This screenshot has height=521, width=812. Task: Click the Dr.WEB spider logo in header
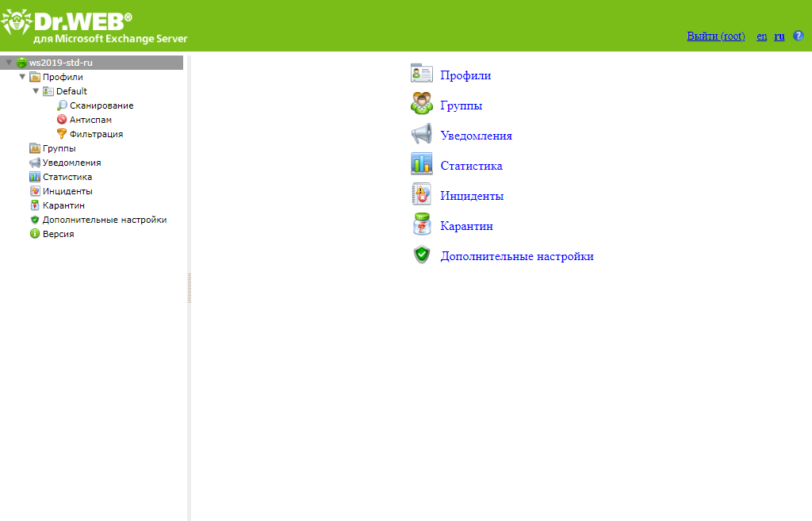click(x=17, y=23)
